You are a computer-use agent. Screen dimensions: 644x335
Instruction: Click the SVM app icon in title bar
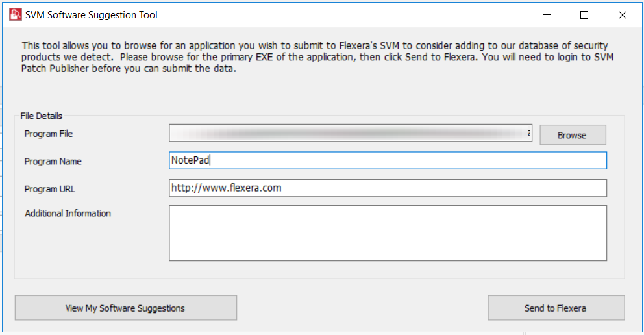[15, 15]
